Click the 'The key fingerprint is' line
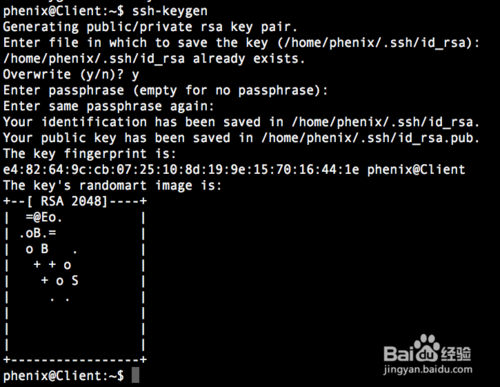Viewport: 500px width, 387px height. click(89, 154)
